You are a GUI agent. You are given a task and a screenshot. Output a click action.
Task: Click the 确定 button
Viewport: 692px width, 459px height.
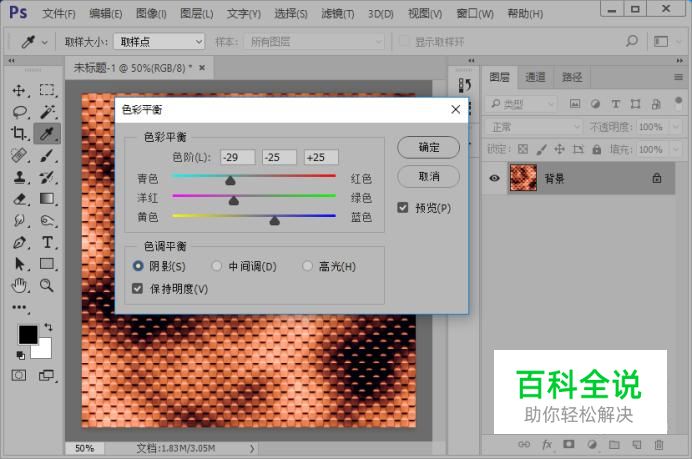pos(429,147)
